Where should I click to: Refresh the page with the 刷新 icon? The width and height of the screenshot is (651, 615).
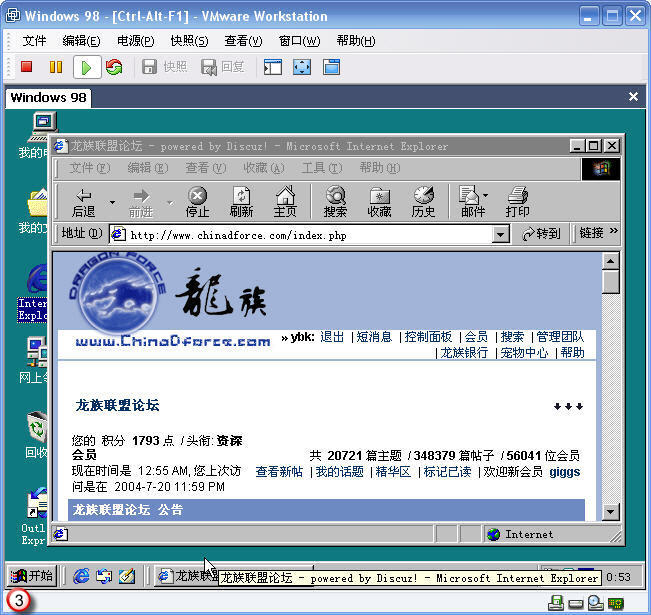tap(241, 202)
